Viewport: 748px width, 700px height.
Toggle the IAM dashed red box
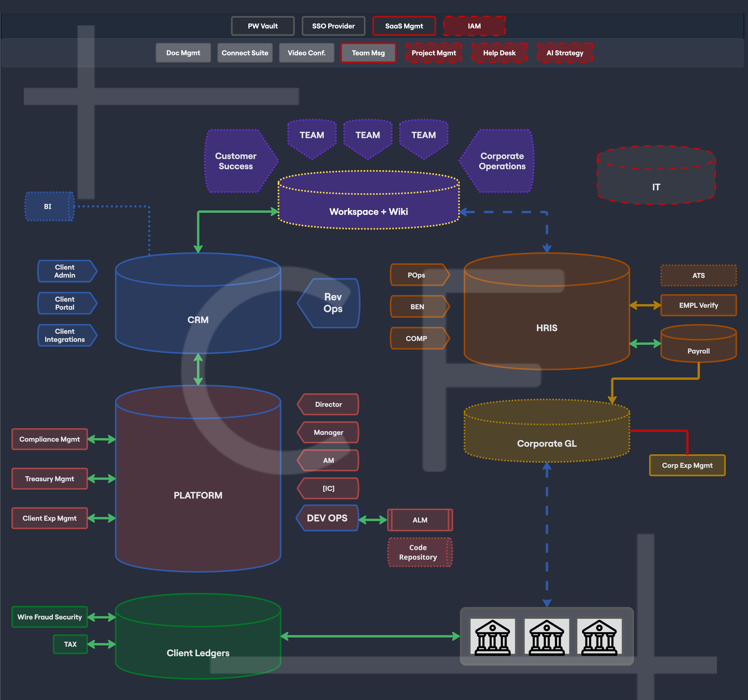pyautogui.click(x=474, y=26)
